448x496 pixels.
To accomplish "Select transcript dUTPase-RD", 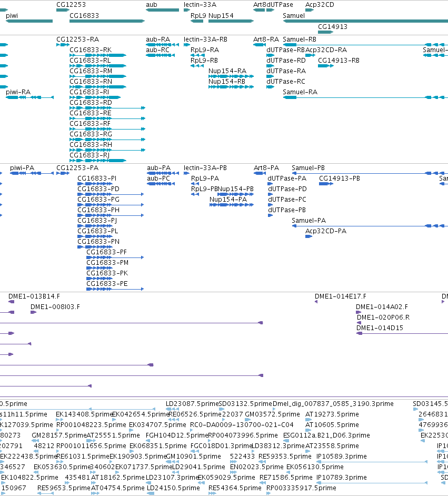I will coord(286,60).
